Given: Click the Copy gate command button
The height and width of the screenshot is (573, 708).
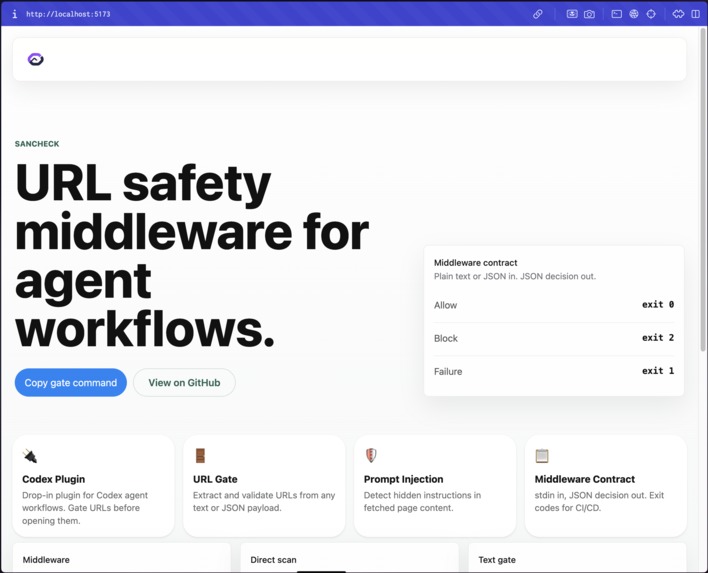Looking at the screenshot, I should click(71, 382).
